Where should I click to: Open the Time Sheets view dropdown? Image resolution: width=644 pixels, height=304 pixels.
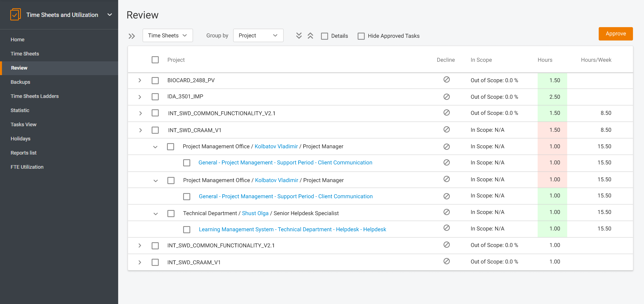(x=168, y=35)
